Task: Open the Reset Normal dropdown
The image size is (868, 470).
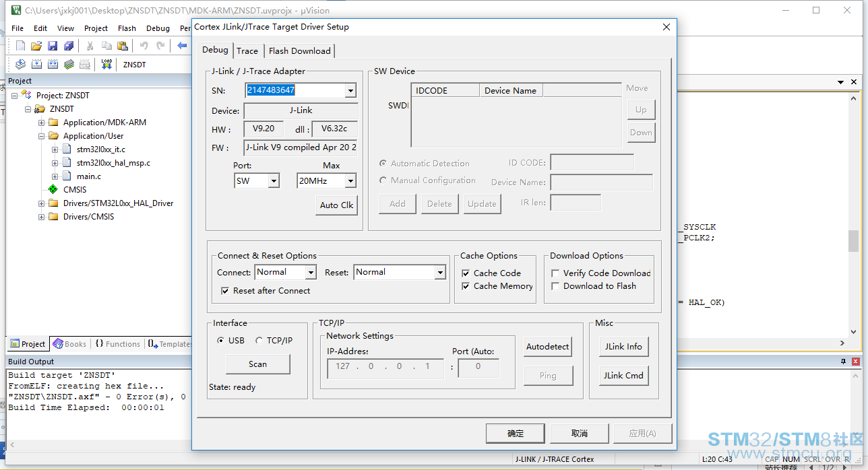Action: pos(440,272)
